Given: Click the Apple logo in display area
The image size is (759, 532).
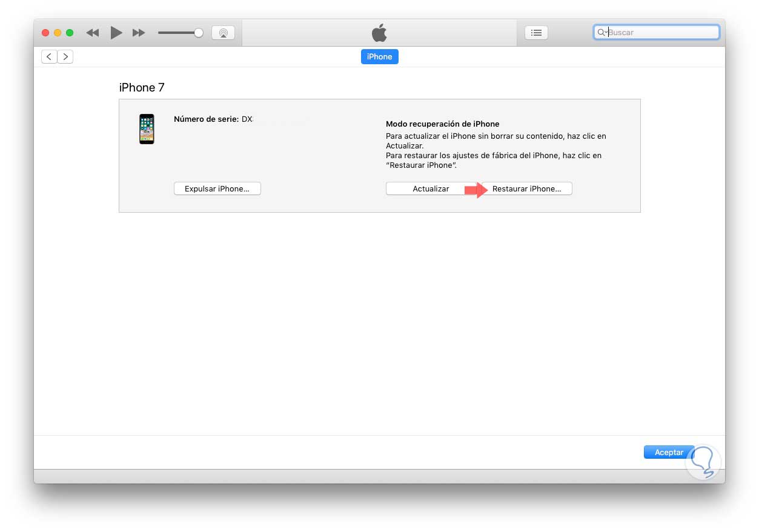Looking at the screenshot, I should tap(379, 33).
